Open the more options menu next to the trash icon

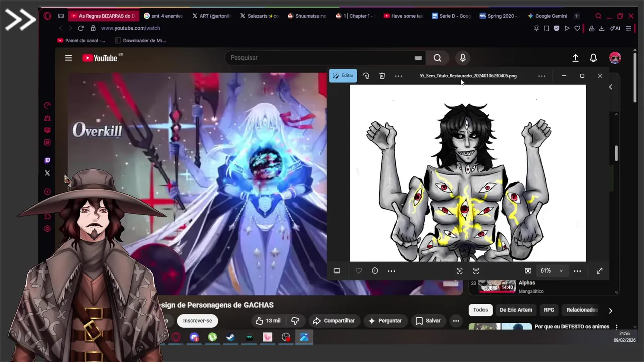tap(398, 76)
